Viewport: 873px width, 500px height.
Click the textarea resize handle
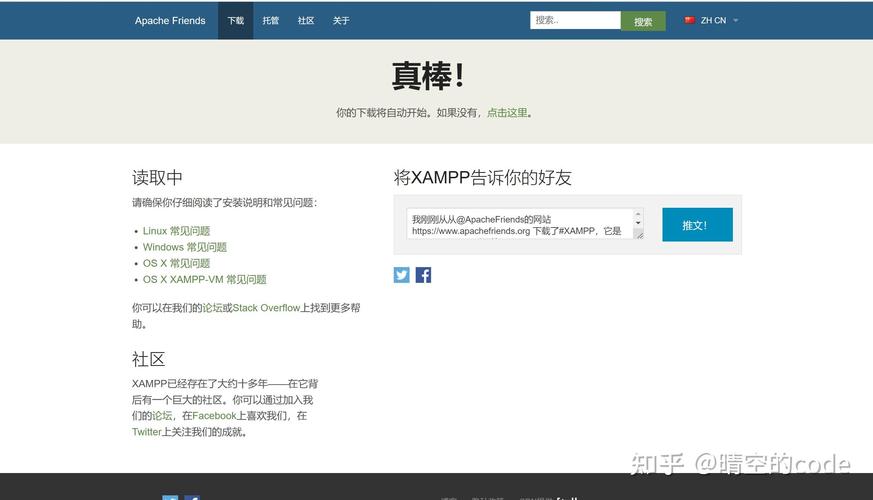(x=639, y=236)
